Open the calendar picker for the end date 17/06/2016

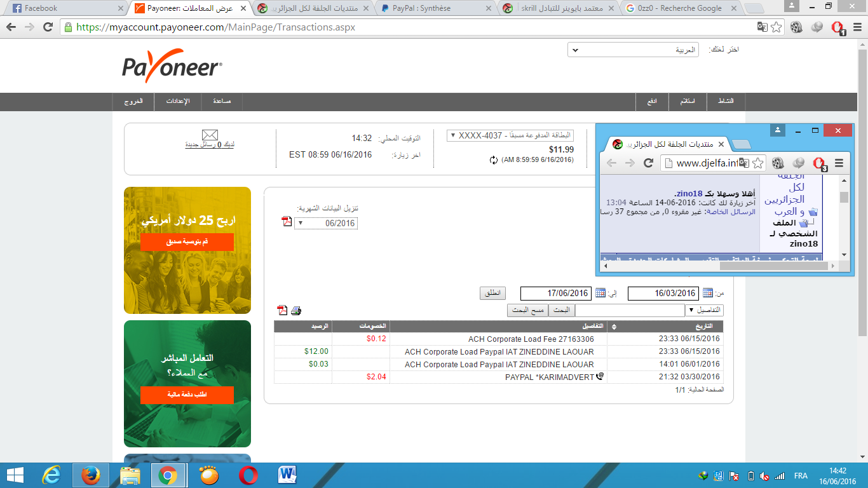(600, 293)
